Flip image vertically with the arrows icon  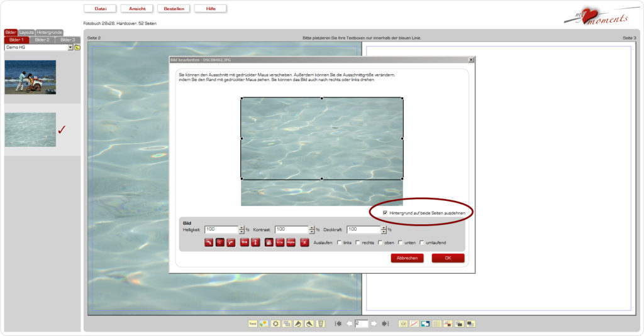(x=255, y=243)
